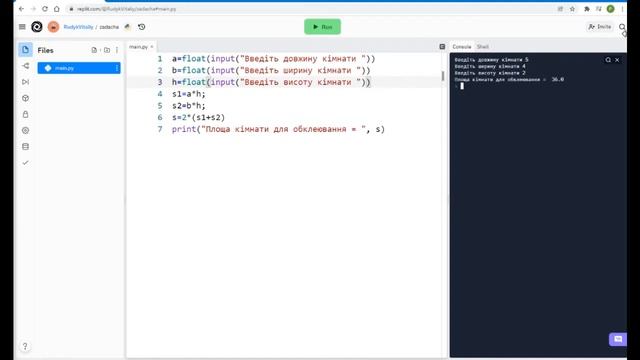Open the Chrome profile avatar
The image size is (640, 360).
click(x=611, y=9)
